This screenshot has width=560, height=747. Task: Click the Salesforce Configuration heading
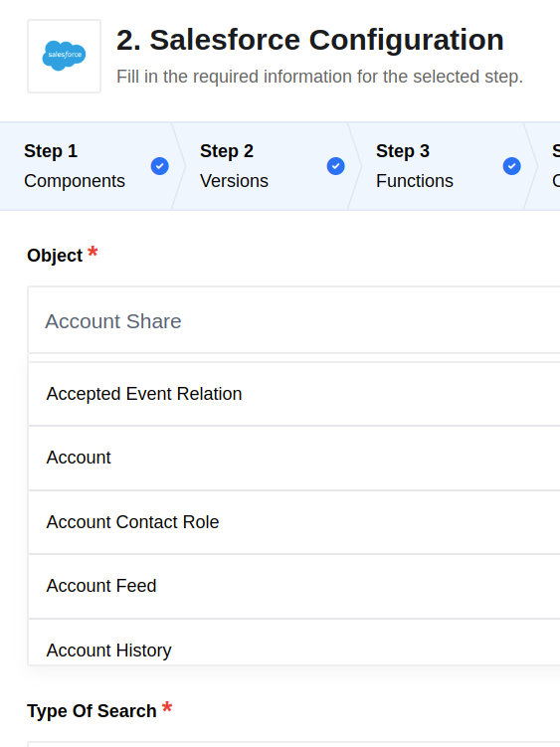click(x=309, y=40)
